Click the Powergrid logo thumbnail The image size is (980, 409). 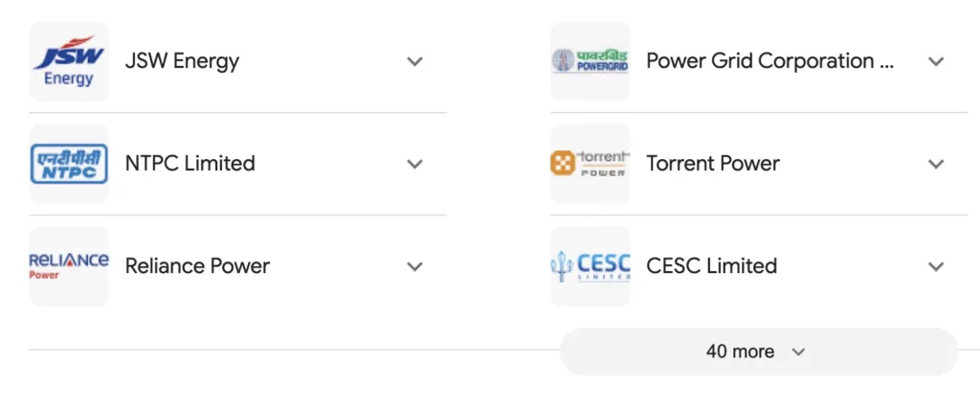[590, 61]
